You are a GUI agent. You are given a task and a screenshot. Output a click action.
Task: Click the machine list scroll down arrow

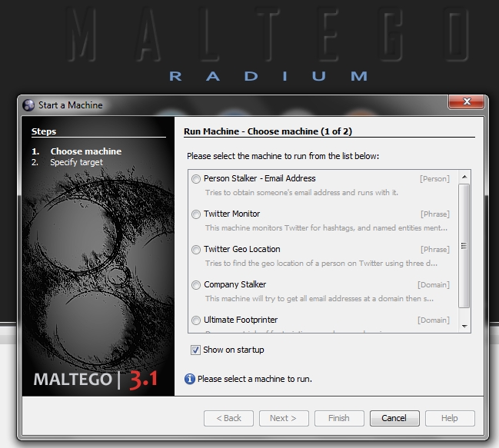(464, 326)
